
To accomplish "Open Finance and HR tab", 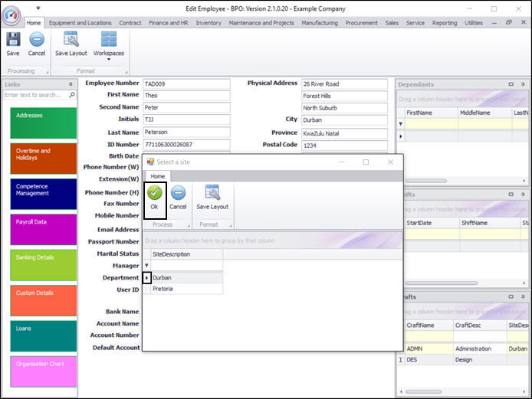I will click(x=169, y=23).
